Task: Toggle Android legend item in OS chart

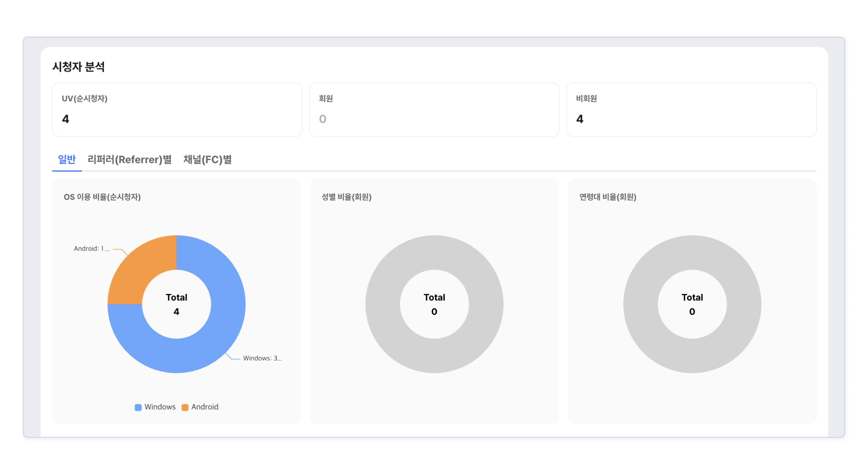Action: click(x=204, y=406)
